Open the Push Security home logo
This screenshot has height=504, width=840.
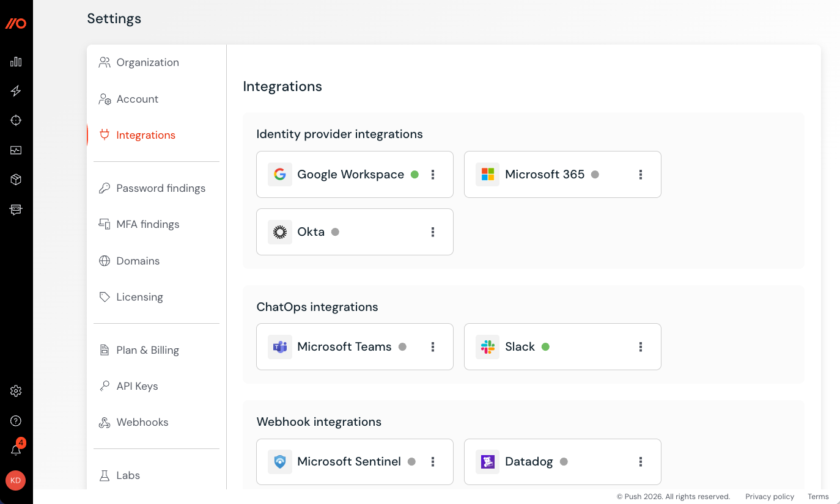coord(17,23)
